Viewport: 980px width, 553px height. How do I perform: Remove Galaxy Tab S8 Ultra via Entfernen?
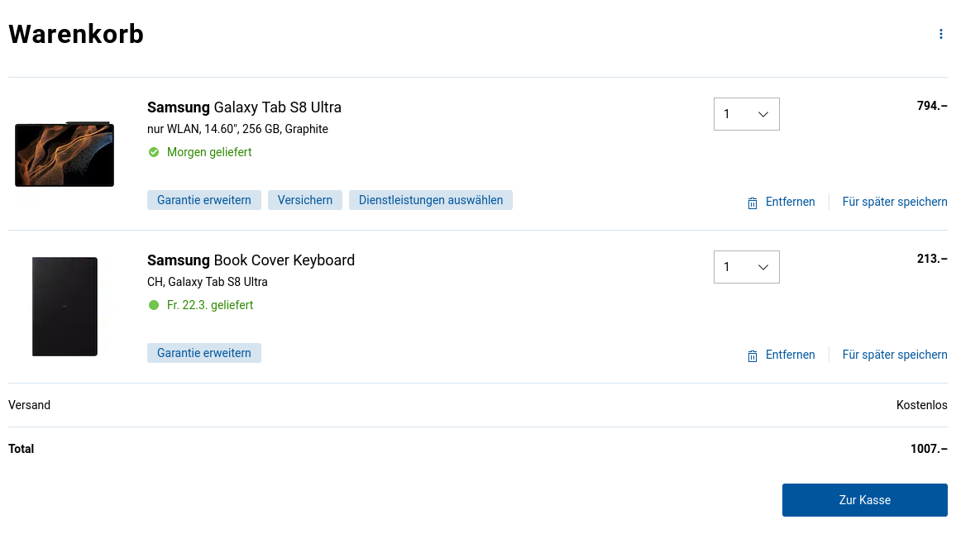coord(790,202)
